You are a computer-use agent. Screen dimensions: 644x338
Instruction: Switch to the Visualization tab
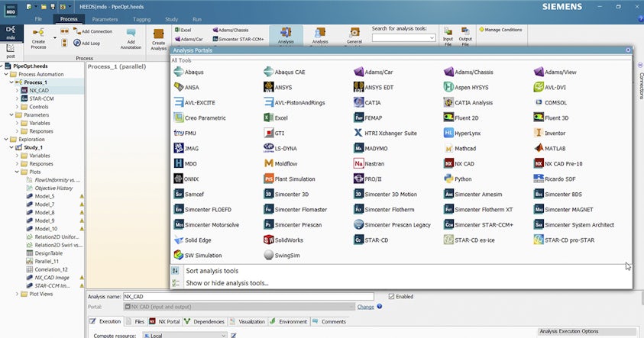[248, 321]
